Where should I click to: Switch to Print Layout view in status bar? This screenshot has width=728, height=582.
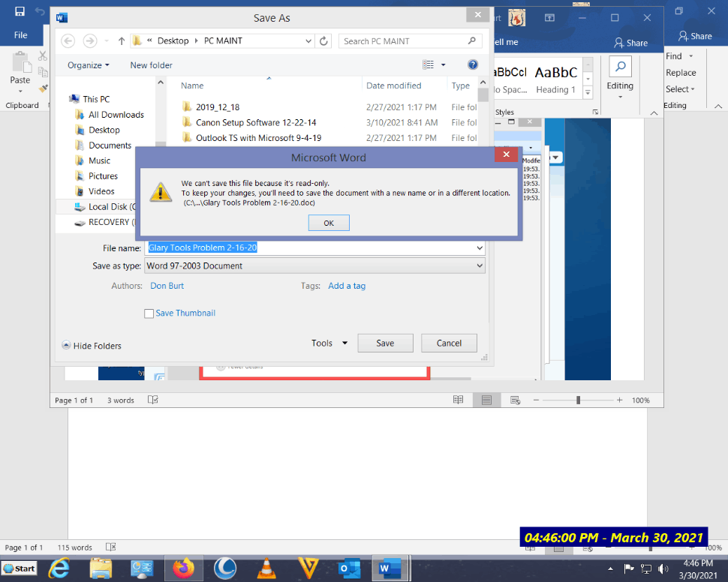486,400
